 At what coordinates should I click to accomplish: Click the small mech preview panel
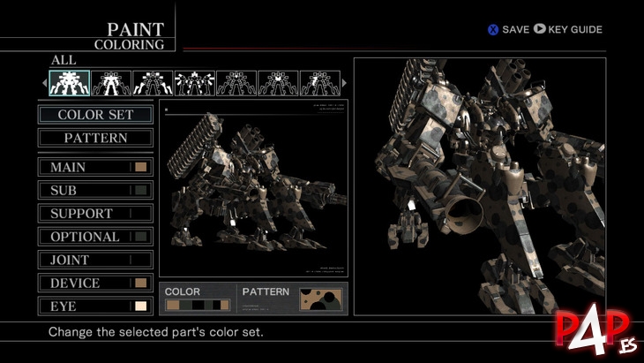point(253,188)
